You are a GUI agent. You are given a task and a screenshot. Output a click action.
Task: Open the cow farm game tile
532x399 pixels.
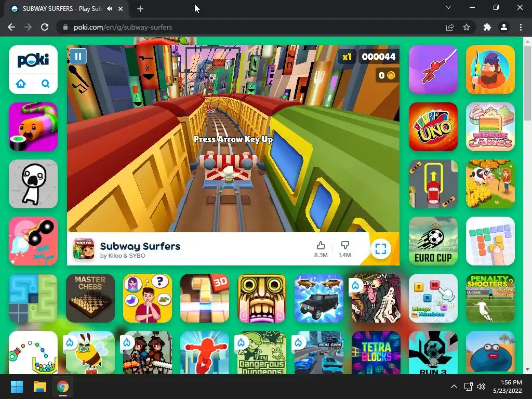pyautogui.click(x=490, y=184)
